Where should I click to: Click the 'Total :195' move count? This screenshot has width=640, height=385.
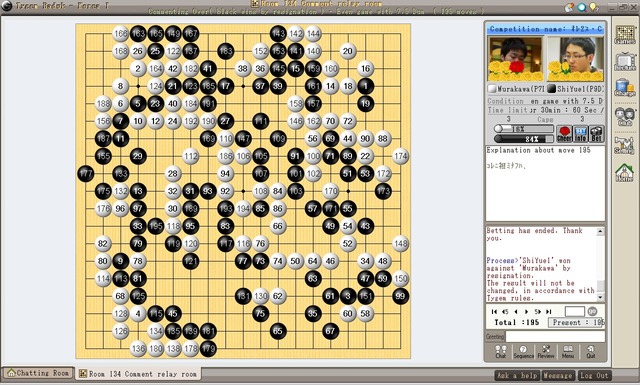click(517, 323)
